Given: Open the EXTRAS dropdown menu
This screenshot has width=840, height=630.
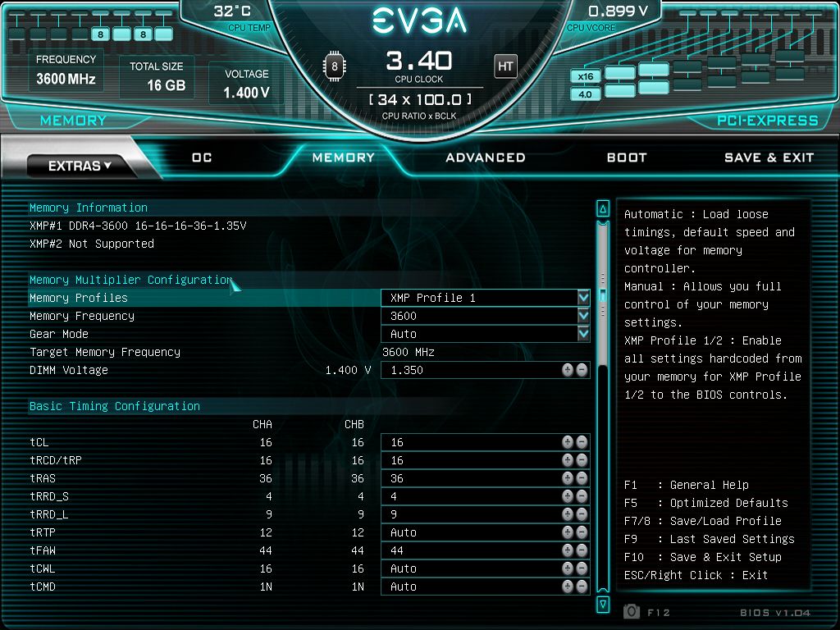Looking at the screenshot, I should pos(80,166).
